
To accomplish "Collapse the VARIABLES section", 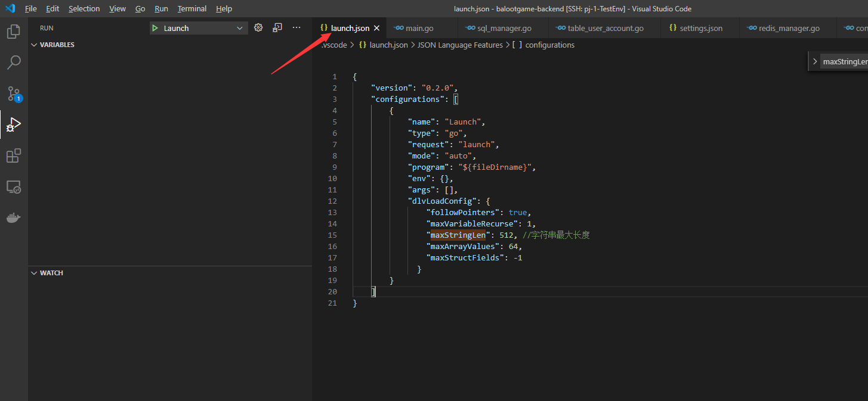I will point(34,44).
